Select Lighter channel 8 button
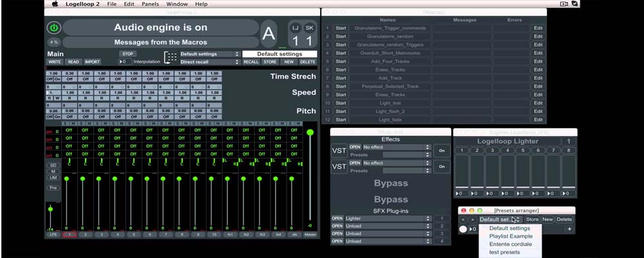644x258 pixels. [569, 150]
